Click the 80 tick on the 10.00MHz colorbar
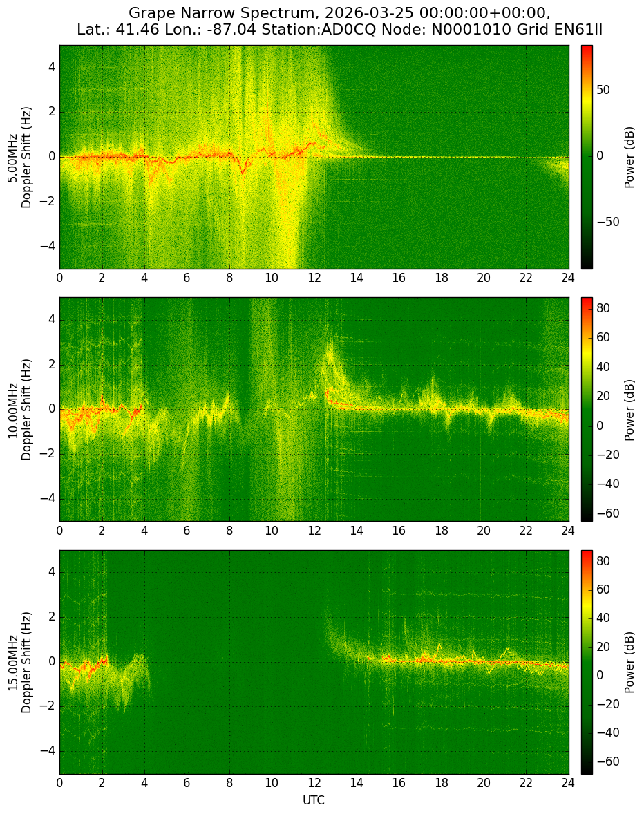Viewport: 644px width, 814px height. point(603,308)
